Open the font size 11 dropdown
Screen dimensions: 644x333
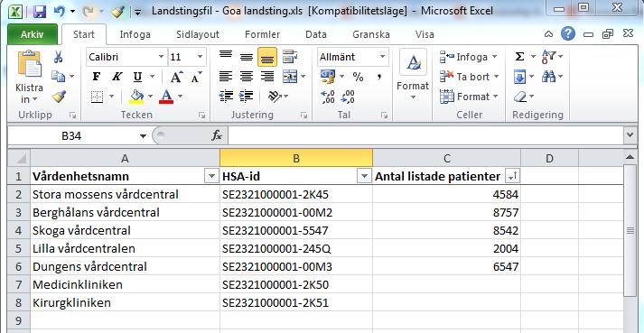pos(201,57)
